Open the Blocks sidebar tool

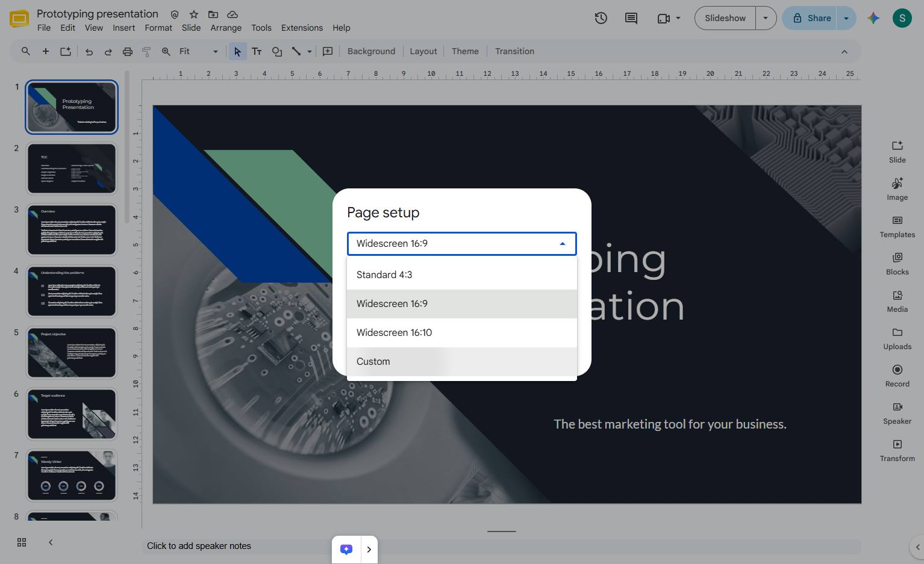click(x=897, y=263)
